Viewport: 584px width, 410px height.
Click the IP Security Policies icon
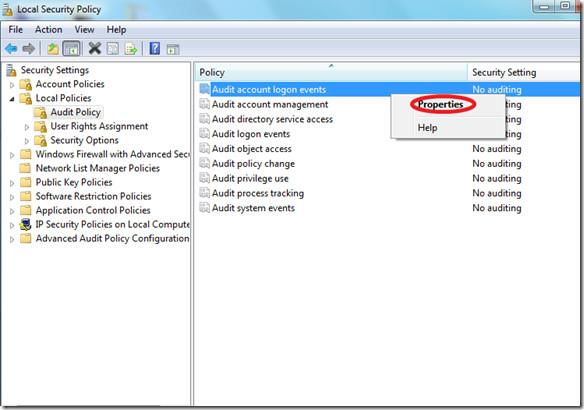(x=25, y=225)
